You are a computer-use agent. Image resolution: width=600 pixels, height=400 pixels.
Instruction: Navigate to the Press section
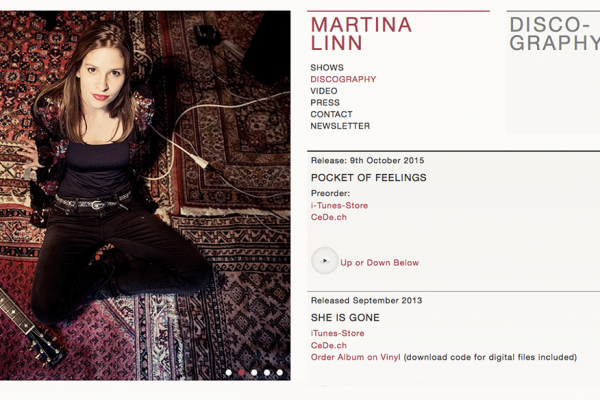click(325, 103)
